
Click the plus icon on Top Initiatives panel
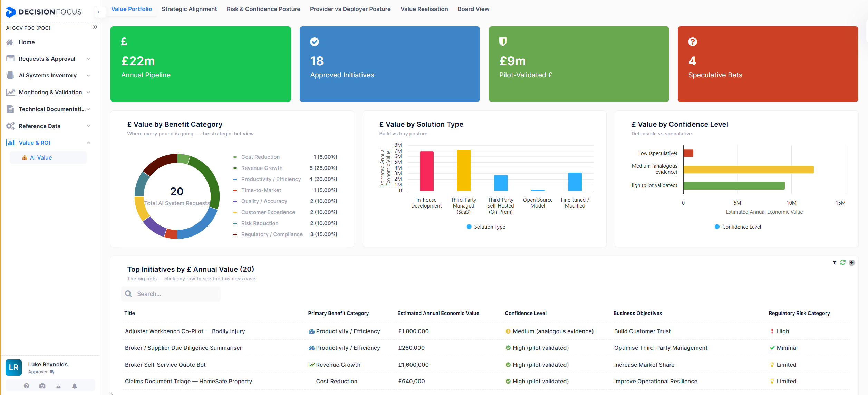coord(852,263)
